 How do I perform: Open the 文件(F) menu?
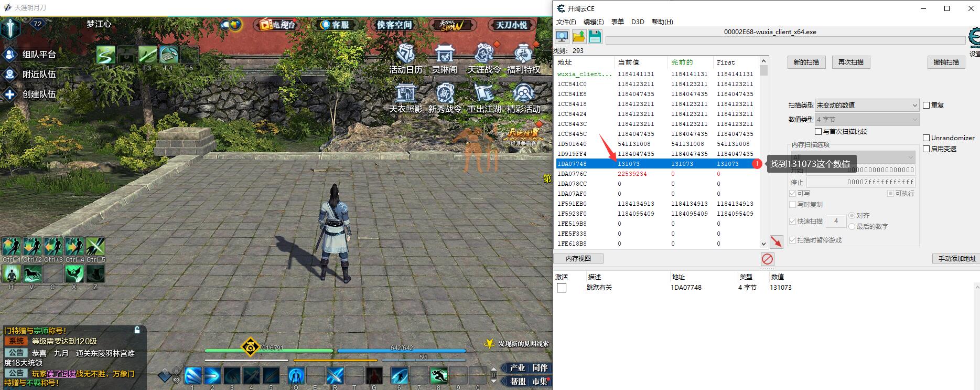(x=566, y=22)
